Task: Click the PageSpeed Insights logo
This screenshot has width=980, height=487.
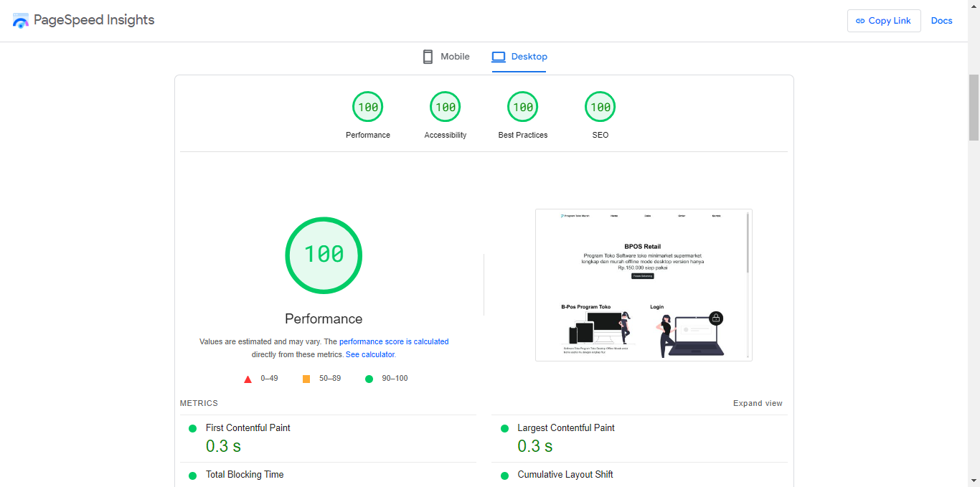Action: pyautogui.click(x=21, y=20)
